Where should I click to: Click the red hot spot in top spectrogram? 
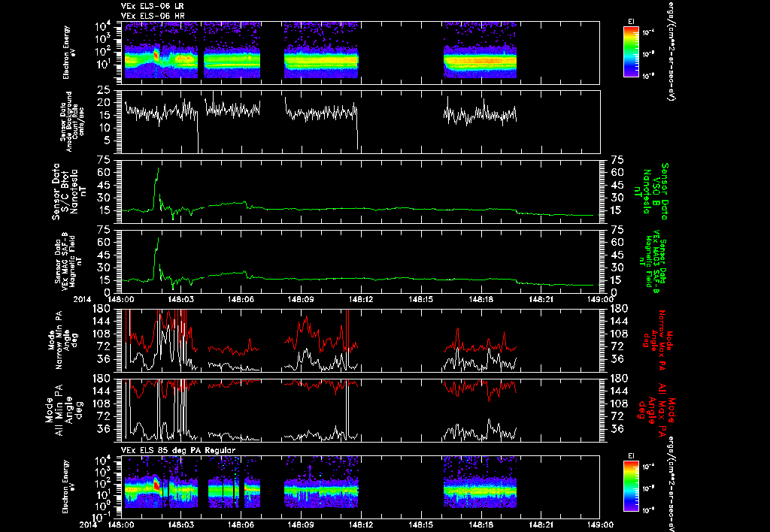(156, 54)
